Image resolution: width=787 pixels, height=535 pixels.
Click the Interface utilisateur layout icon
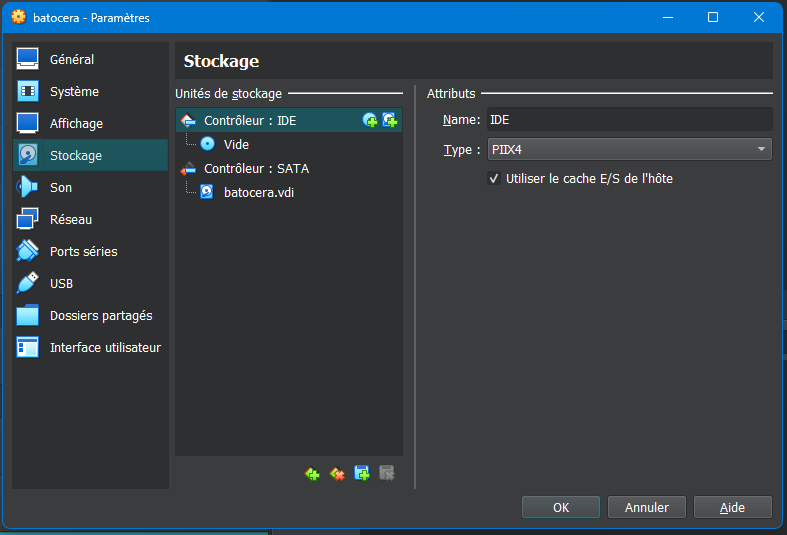pos(28,347)
